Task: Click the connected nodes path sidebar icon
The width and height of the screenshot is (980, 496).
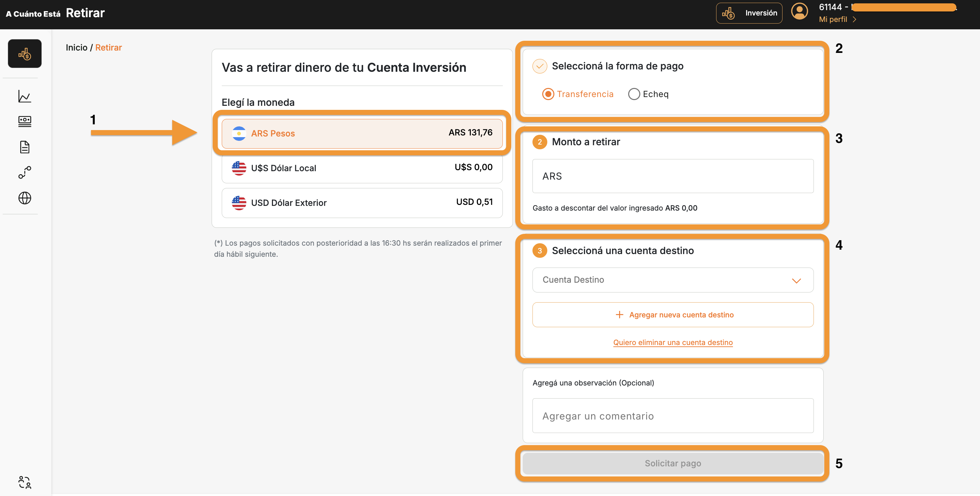Action: tap(25, 172)
